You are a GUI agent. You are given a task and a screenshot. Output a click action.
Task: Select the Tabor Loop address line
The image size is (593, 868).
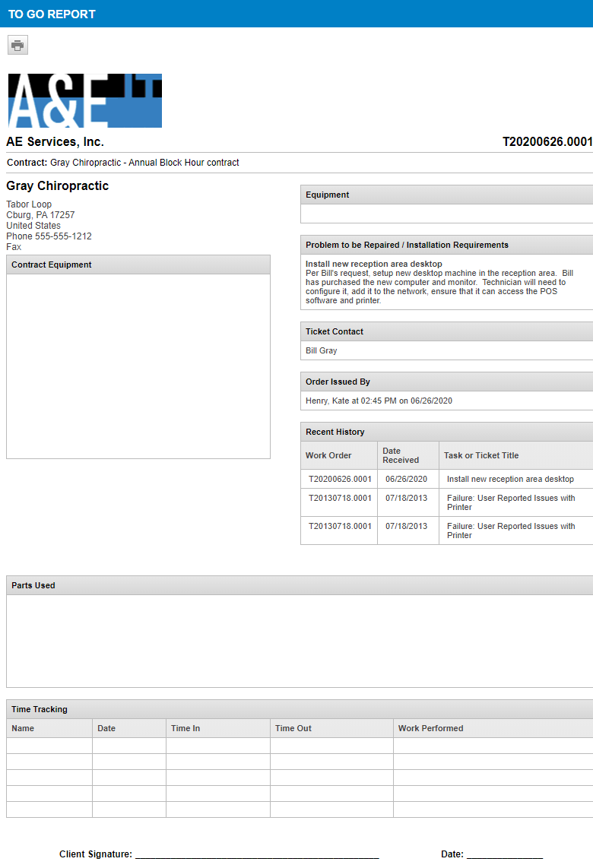coord(29,204)
